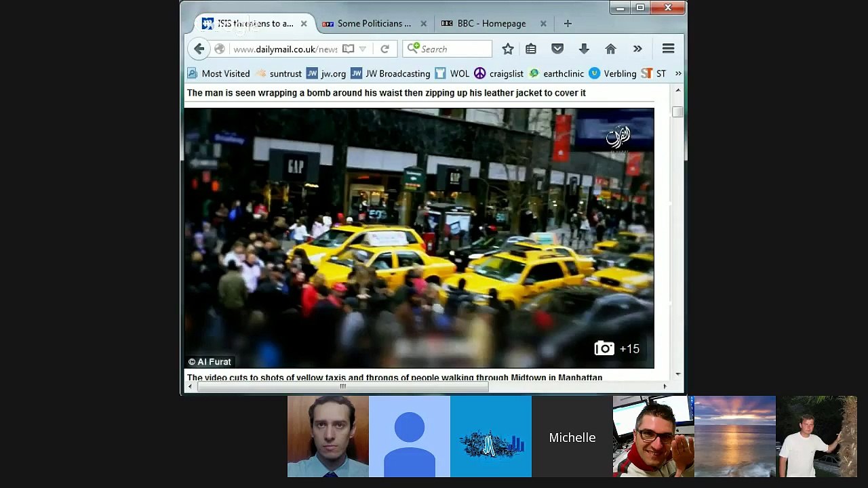Go back using the browser back arrow
Image resolution: width=868 pixels, height=488 pixels.
(199, 49)
